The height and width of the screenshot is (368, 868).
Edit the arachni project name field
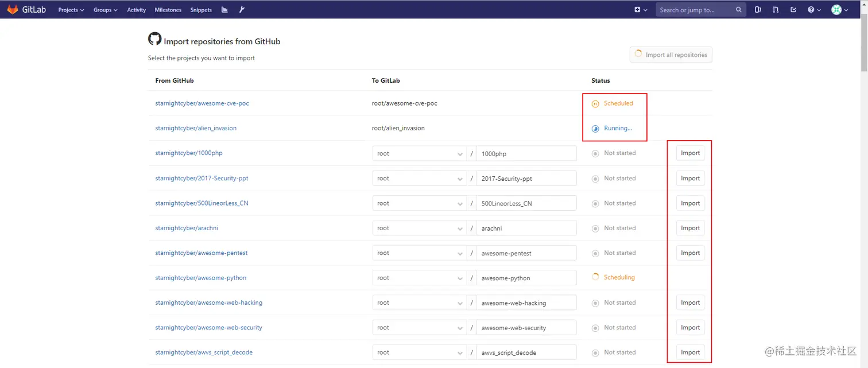pos(526,228)
